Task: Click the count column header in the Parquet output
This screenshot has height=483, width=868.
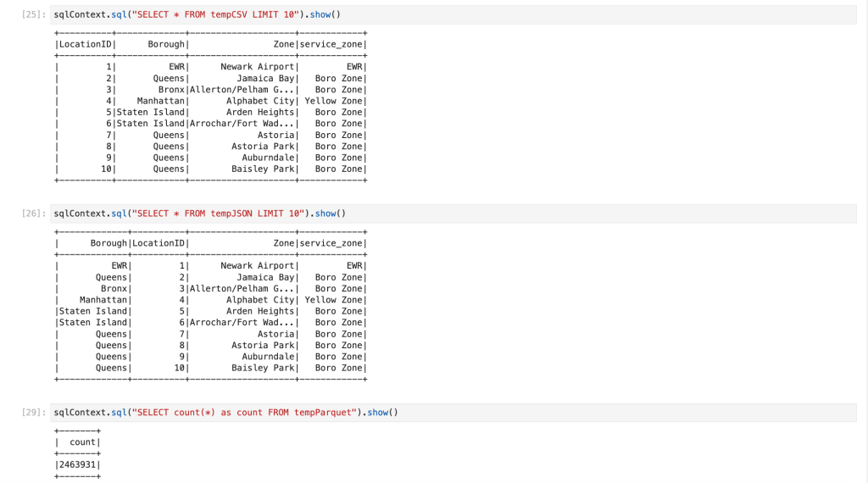Action: pos(82,442)
